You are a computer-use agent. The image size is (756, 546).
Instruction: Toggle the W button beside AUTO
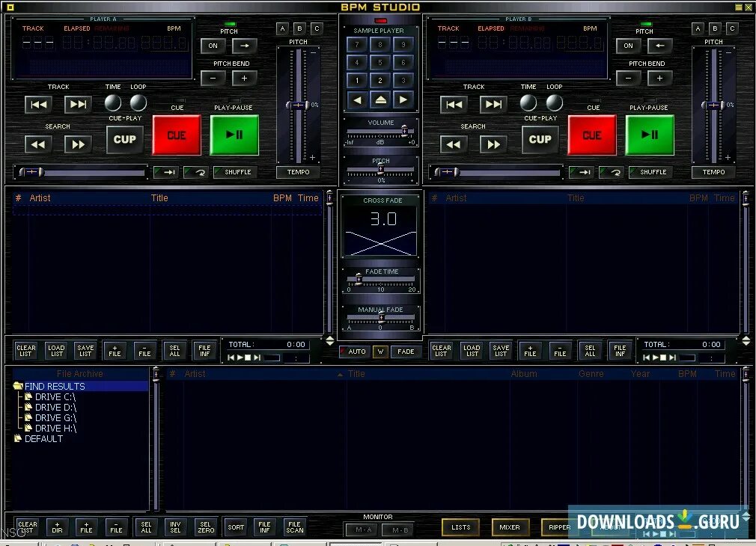(380, 352)
